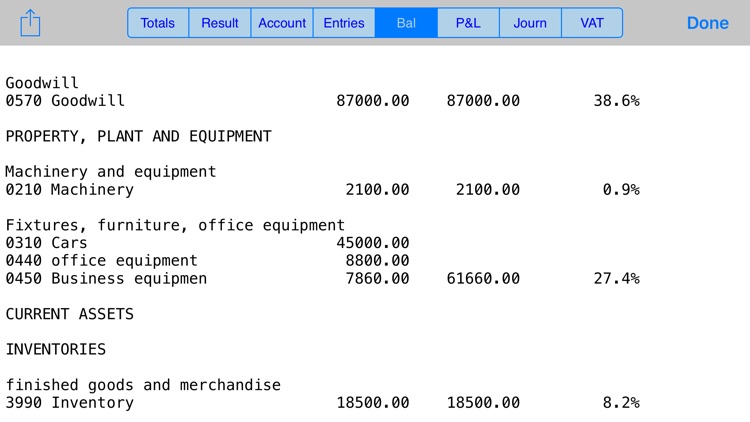
Task: Click the INVENTORIES heading
Action: tap(56, 350)
